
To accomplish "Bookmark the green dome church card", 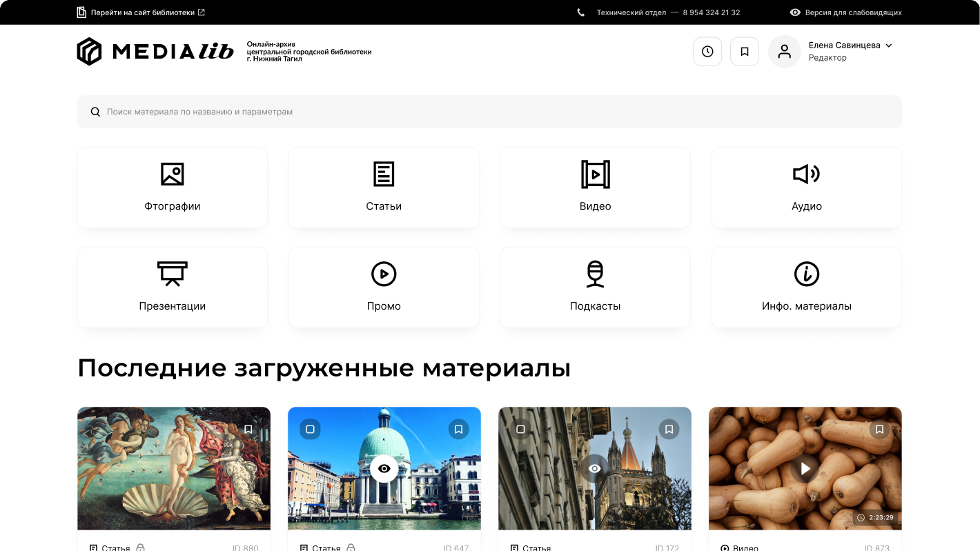I will (458, 429).
